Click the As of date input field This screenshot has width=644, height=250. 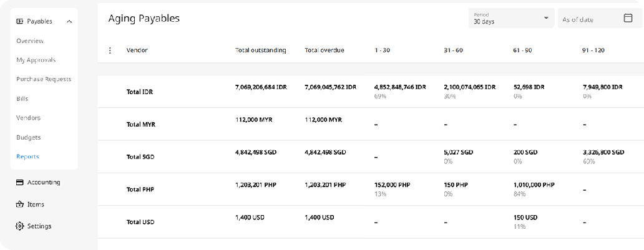pyautogui.click(x=590, y=19)
